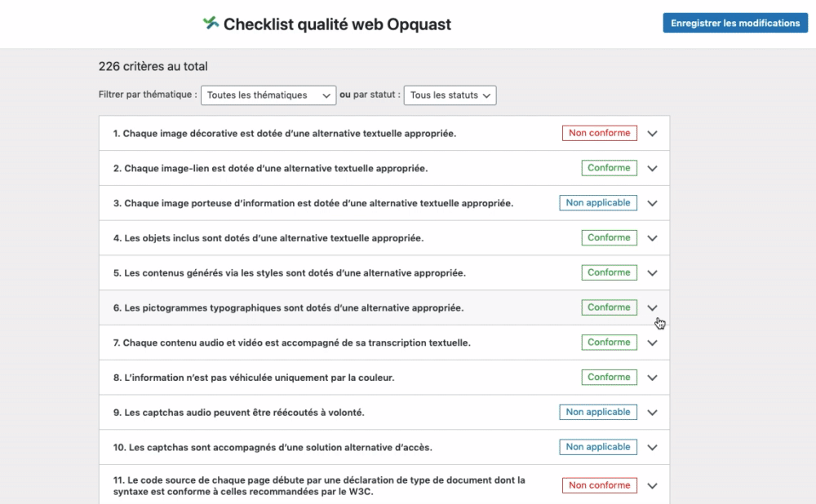Click 'Conforme' status on criterion 5

(609, 272)
